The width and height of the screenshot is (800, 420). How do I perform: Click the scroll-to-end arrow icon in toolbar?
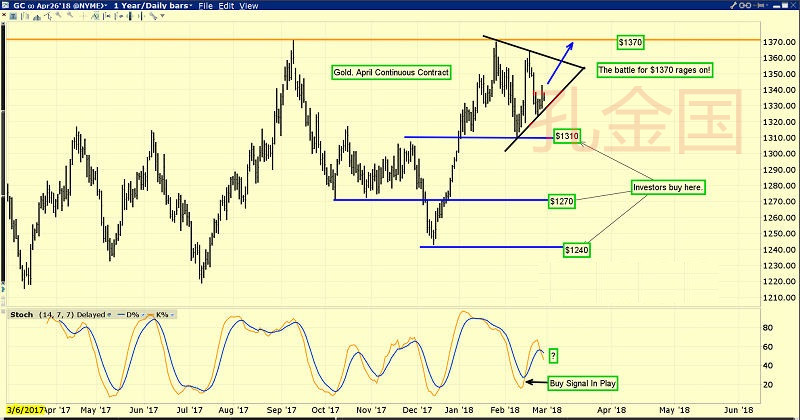tap(141, 16)
